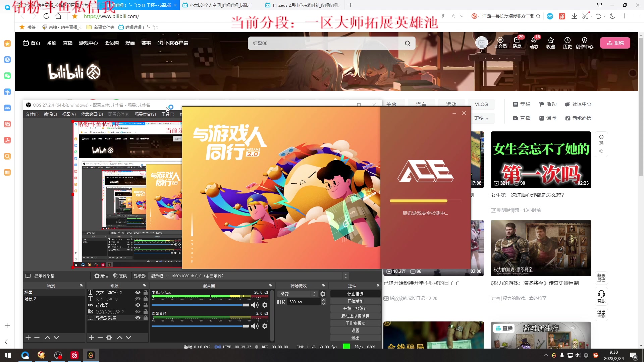Hide 显示器采集 source eye

pyautogui.click(x=138, y=318)
